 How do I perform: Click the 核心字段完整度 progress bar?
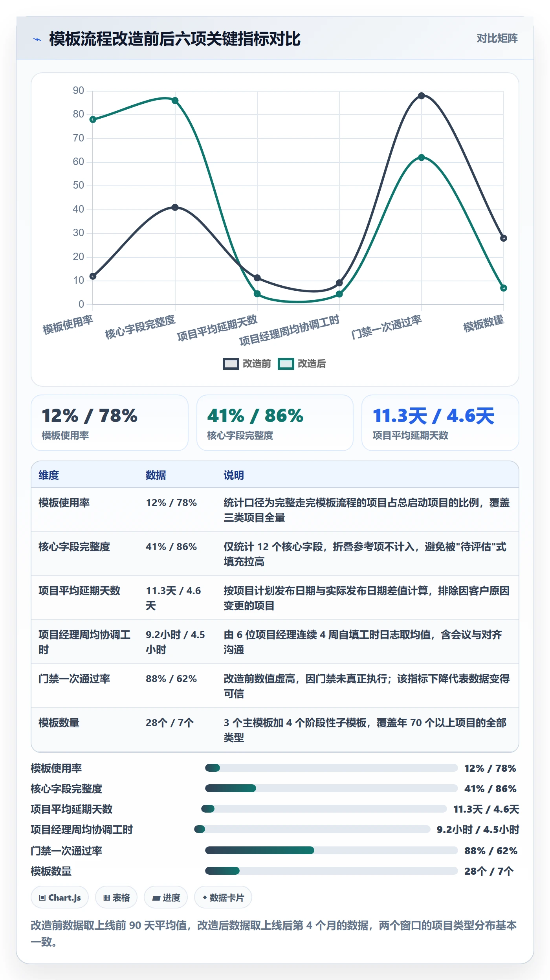(x=331, y=788)
